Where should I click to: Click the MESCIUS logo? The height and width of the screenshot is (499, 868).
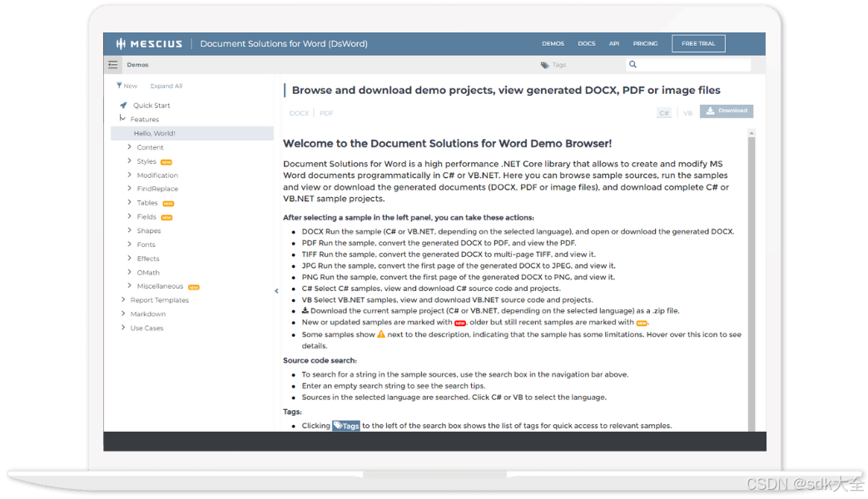coord(149,44)
